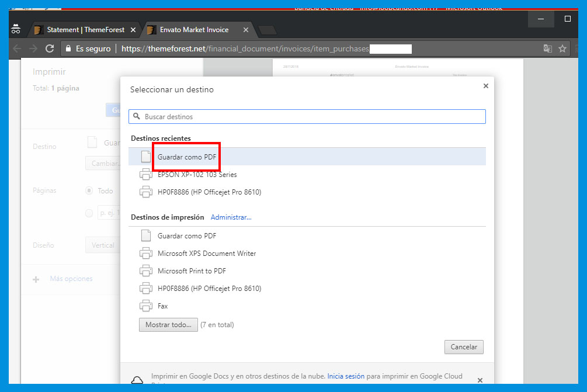The image size is (587, 392).
Task: Select EPSON XP-102 103 Series printer
Action: point(307,175)
